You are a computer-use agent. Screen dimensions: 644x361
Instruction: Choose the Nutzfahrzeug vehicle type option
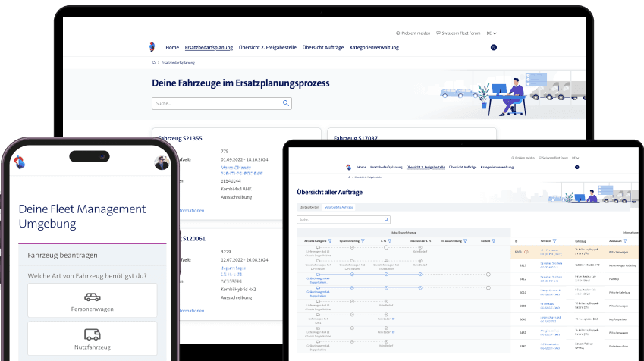[92, 338]
